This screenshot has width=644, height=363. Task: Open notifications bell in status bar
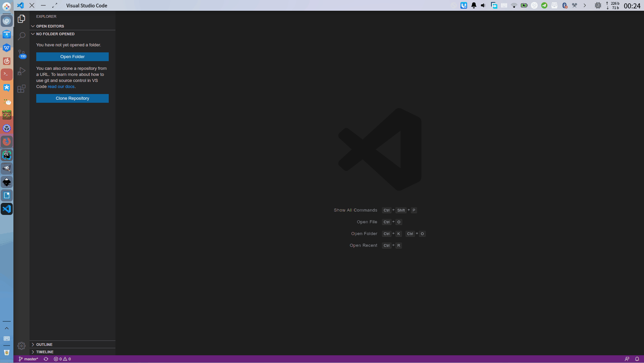(x=637, y=359)
